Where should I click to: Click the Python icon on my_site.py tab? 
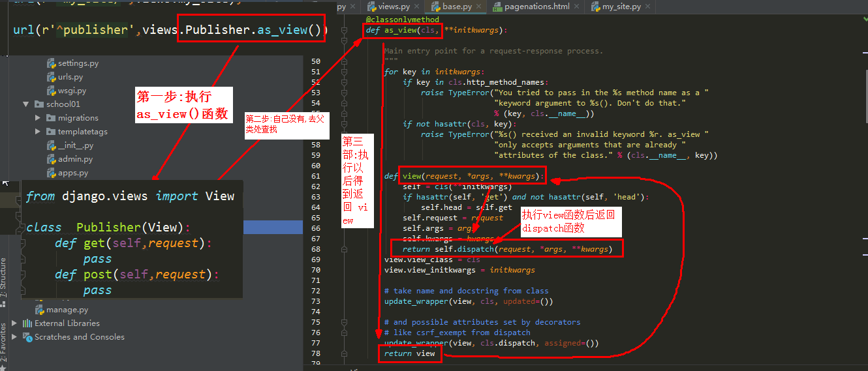pyautogui.click(x=595, y=7)
